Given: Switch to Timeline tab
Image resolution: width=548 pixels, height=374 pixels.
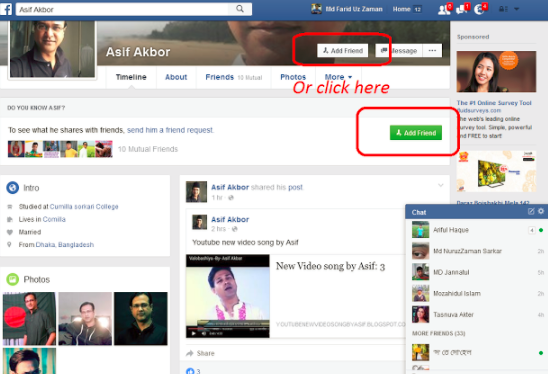Looking at the screenshot, I should click(131, 77).
